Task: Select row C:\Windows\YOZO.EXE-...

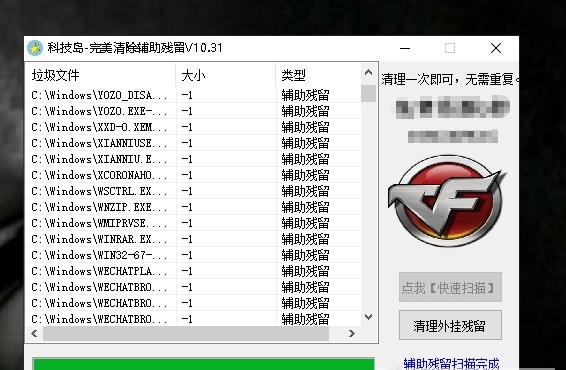Action: tap(193, 111)
